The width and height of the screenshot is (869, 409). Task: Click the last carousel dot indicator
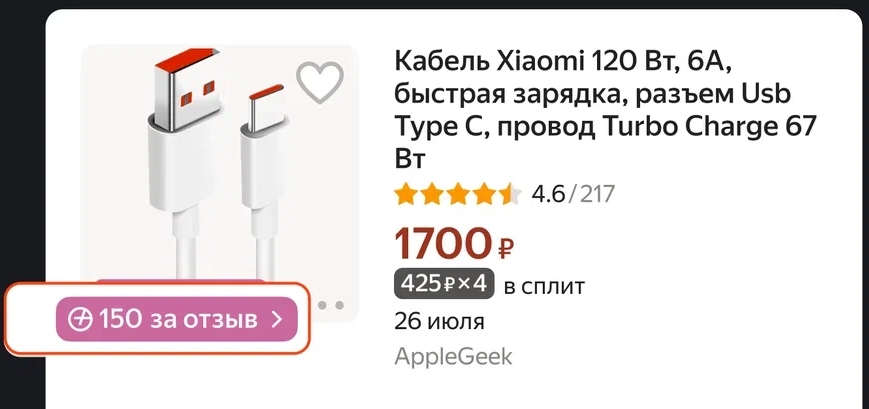click(x=340, y=305)
